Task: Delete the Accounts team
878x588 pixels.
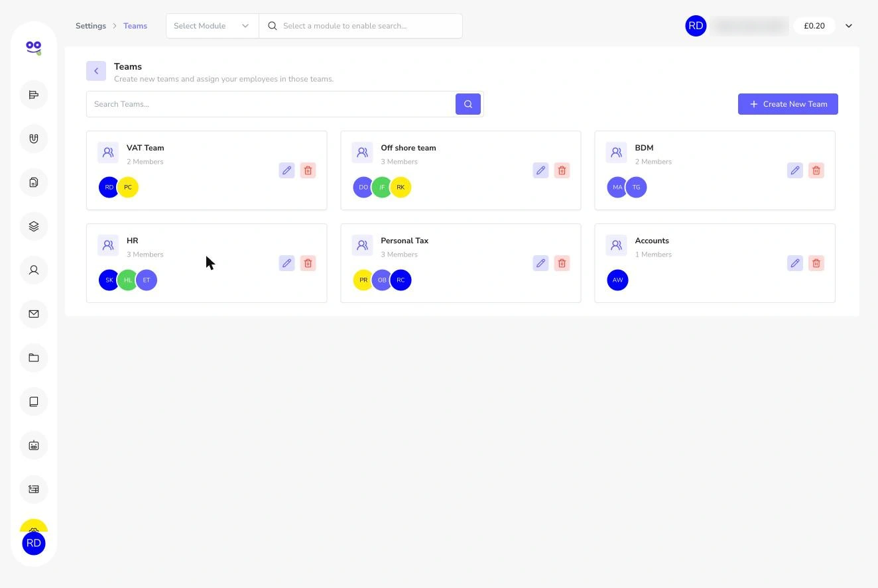Action: (816, 263)
